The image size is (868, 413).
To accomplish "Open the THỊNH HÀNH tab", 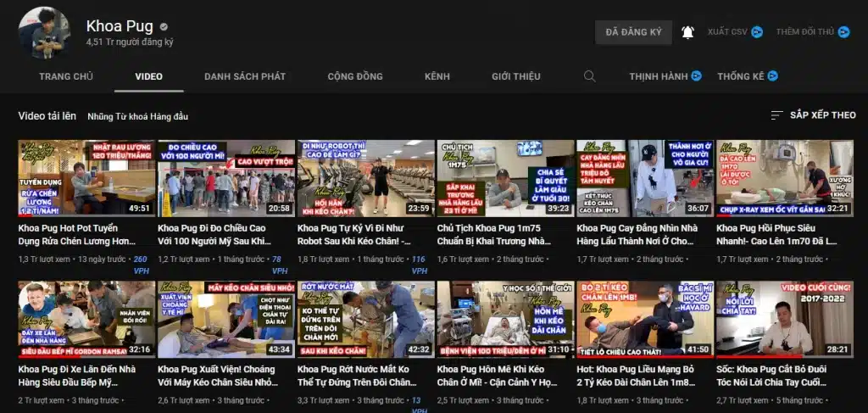I will pos(658,76).
